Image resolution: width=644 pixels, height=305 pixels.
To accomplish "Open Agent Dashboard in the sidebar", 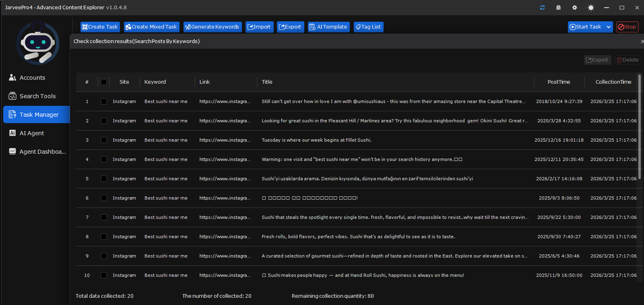I will pos(42,152).
